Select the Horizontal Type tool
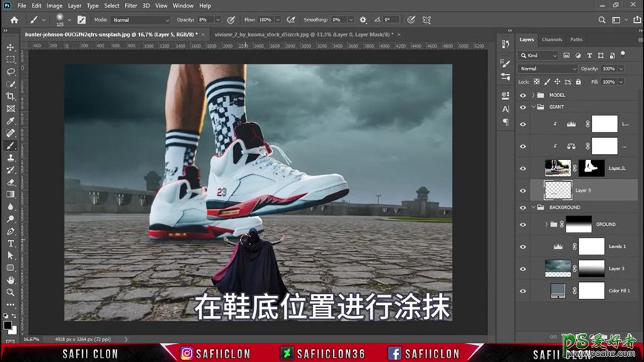 (x=10, y=244)
